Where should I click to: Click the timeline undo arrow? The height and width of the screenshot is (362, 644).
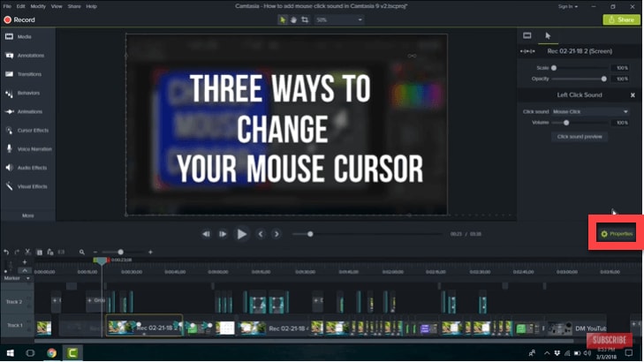click(6, 252)
